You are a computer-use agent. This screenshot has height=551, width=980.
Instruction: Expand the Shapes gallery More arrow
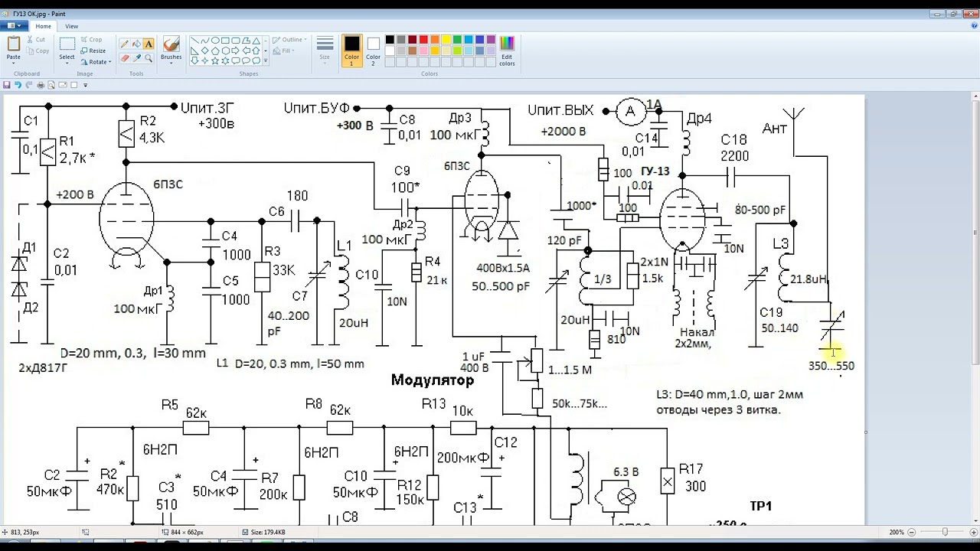coord(266,60)
